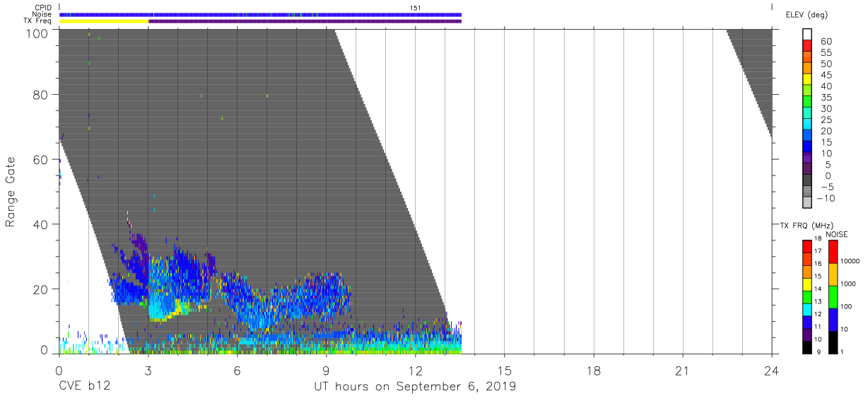
Task: Select the red swatch in elevation colorbar
Action: click(x=807, y=45)
